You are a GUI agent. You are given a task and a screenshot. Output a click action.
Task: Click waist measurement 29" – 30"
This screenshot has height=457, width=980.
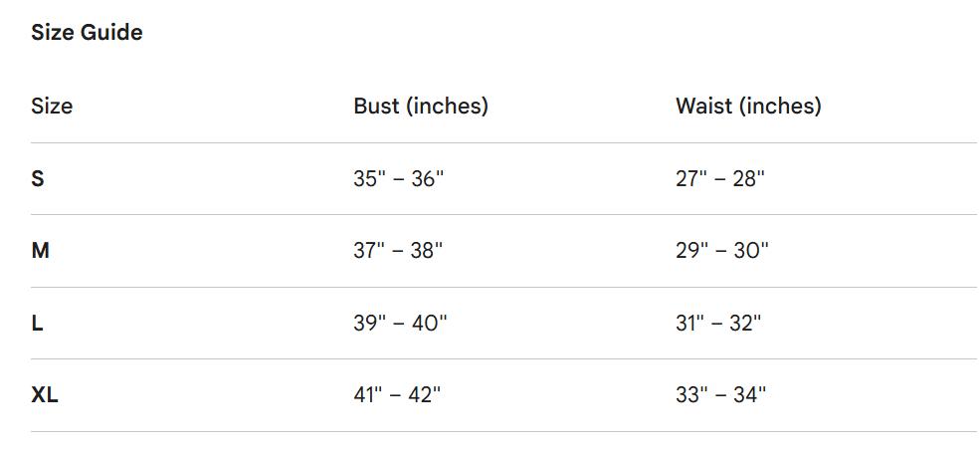pos(722,251)
